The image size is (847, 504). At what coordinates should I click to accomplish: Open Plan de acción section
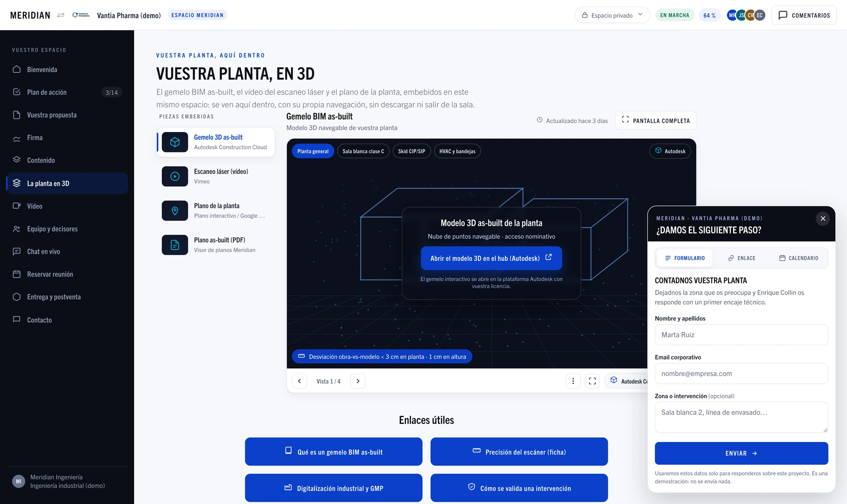tap(67, 92)
